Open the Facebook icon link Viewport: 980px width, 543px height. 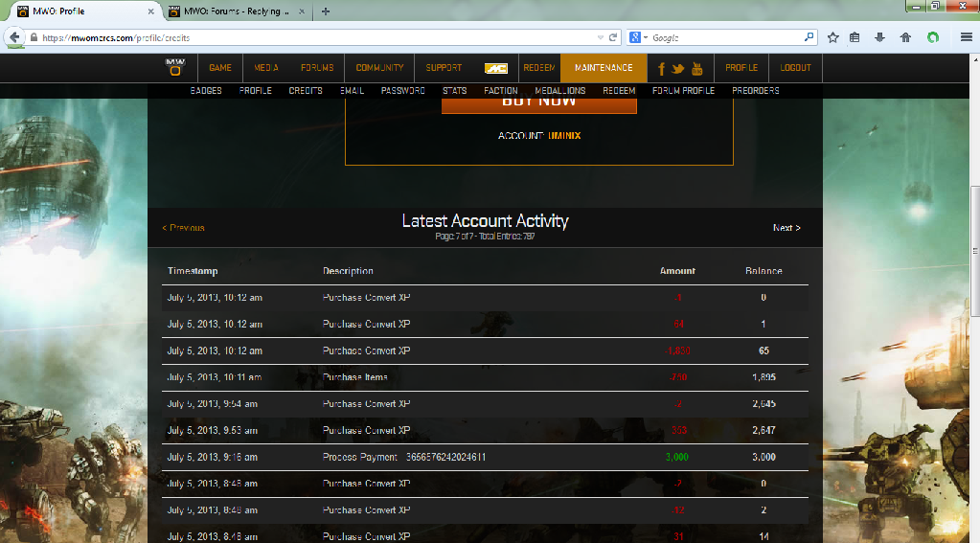click(661, 68)
